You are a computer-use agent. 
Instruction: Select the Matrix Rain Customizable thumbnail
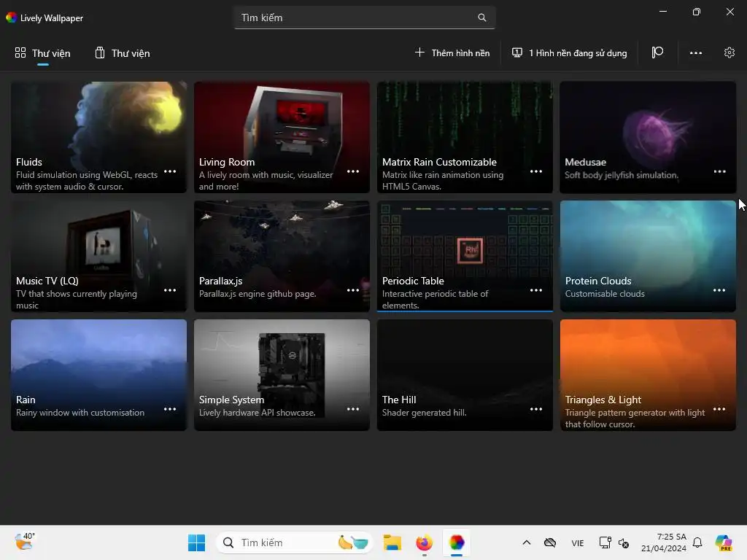[465, 137]
